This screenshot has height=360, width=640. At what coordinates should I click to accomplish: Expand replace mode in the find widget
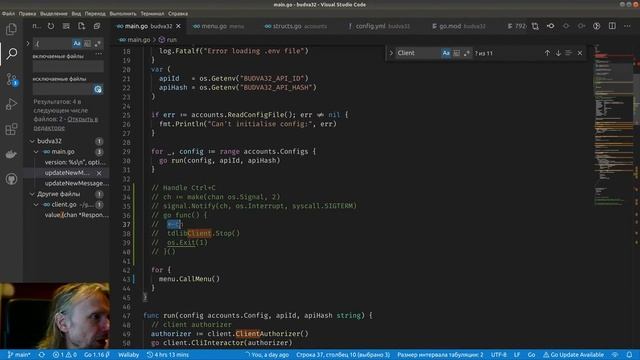click(x=391, y=53)
